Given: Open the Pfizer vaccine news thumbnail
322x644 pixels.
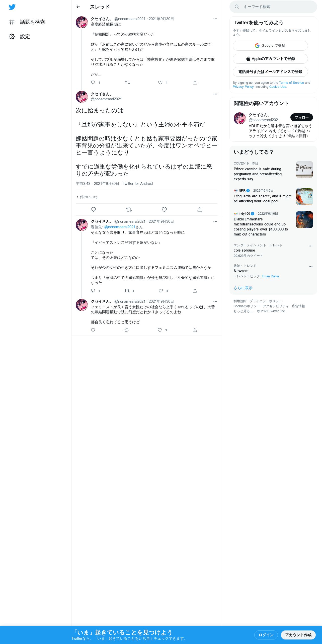Looking at the screenshot, I should [304, 170].
